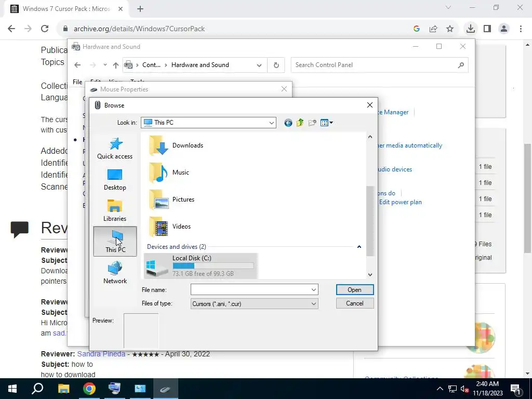532x399 pixels.
Task: Share this page icon in Chrome
Action: [433, 29]
